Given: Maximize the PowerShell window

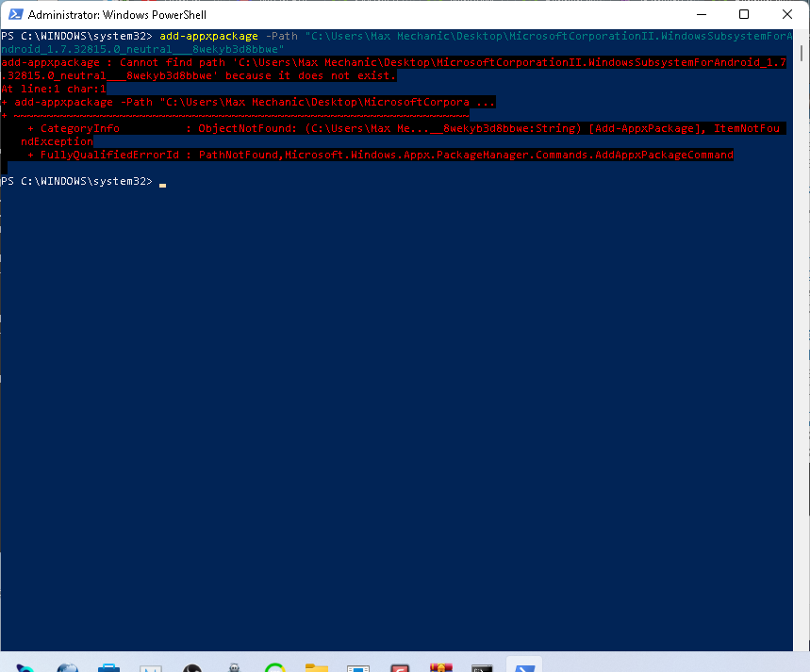Looking at the screenshot, I should [x=744, y=14].
